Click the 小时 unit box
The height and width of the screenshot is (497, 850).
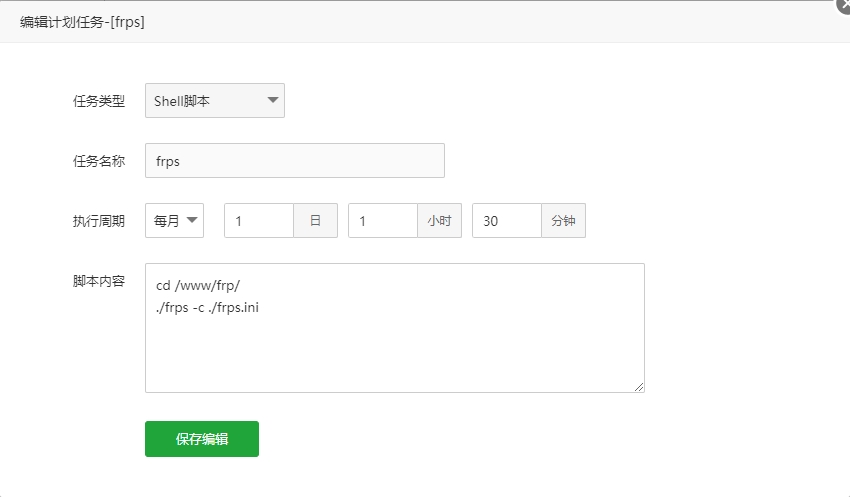pyautogui.click(x=439, y=221)
